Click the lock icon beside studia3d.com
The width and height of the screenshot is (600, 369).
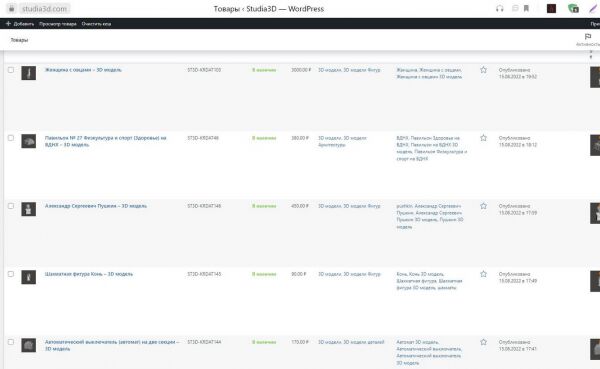click(x=11, y=8)
